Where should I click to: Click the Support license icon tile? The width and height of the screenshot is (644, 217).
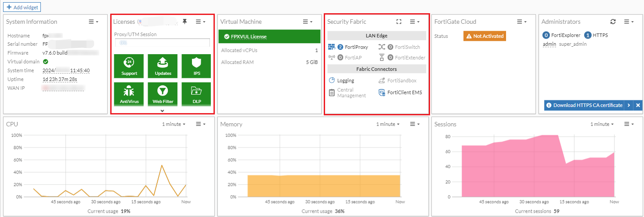click(129, 66)
